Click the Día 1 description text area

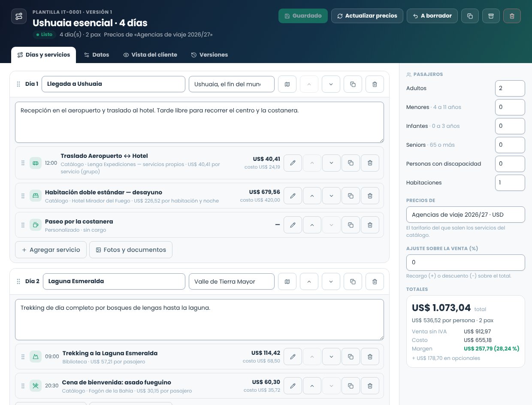pos(199,122)
